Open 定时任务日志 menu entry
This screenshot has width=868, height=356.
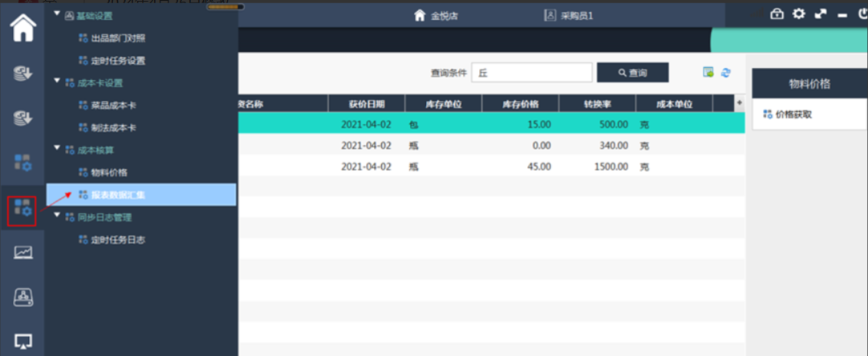click(117, 239)
